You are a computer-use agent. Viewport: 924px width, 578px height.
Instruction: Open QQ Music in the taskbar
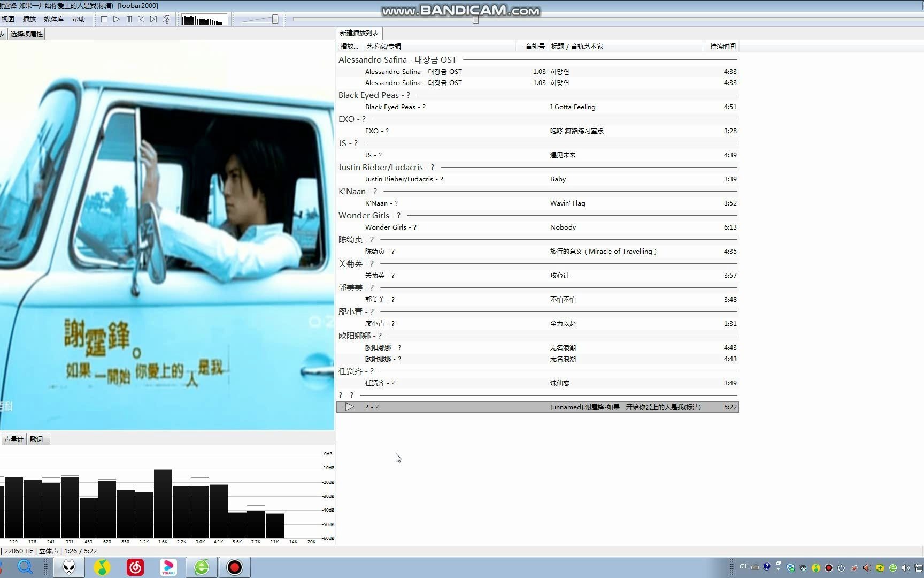tap(102, 567)
